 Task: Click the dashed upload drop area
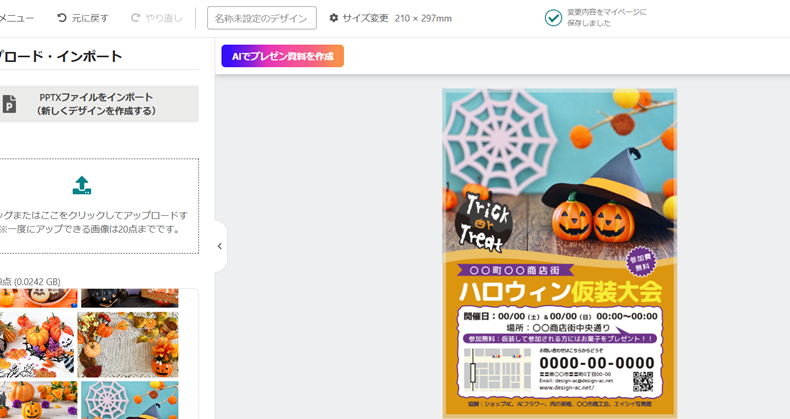pyautogui.click(x=98, y=206)
